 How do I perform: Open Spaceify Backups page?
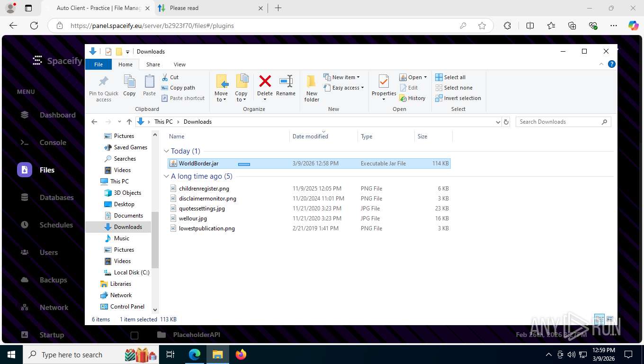point(43,280)
